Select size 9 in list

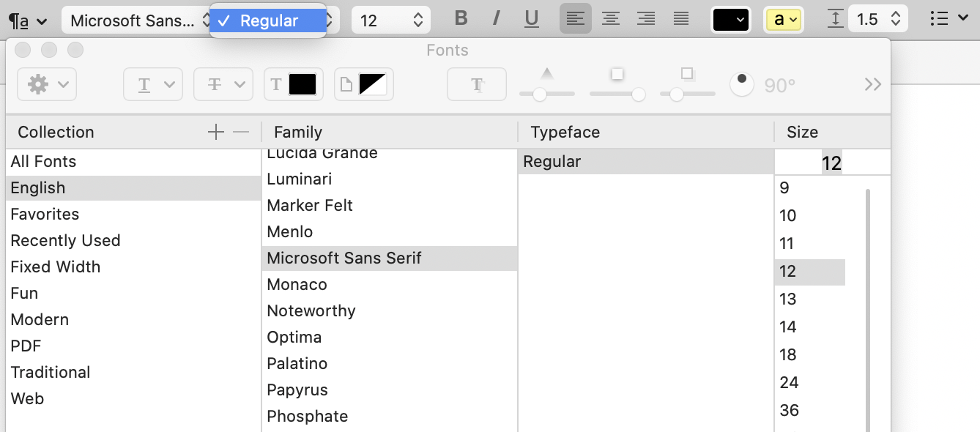click(810, 188)
